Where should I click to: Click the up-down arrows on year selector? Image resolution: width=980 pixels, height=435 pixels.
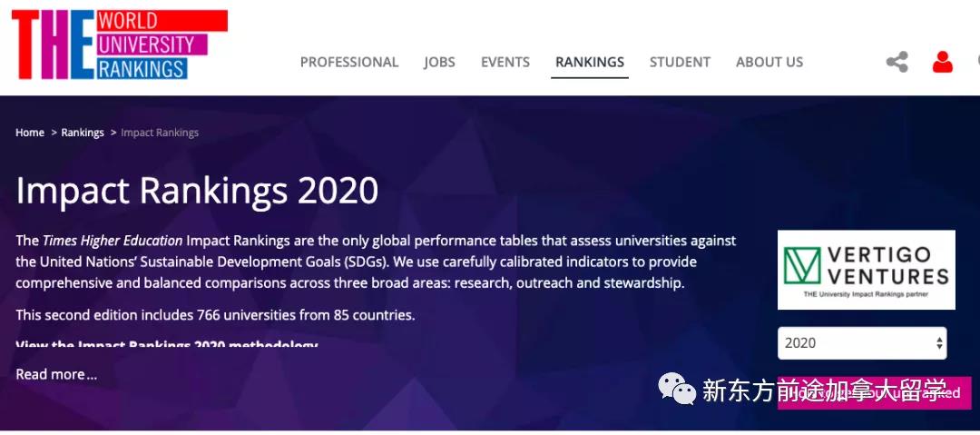939,343
